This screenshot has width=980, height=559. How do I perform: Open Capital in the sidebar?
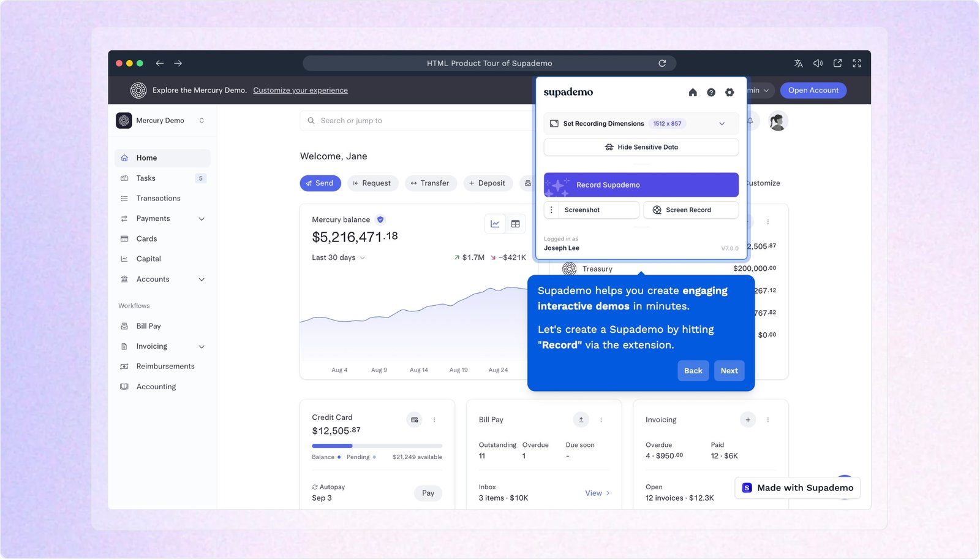(x=162, y=259)
